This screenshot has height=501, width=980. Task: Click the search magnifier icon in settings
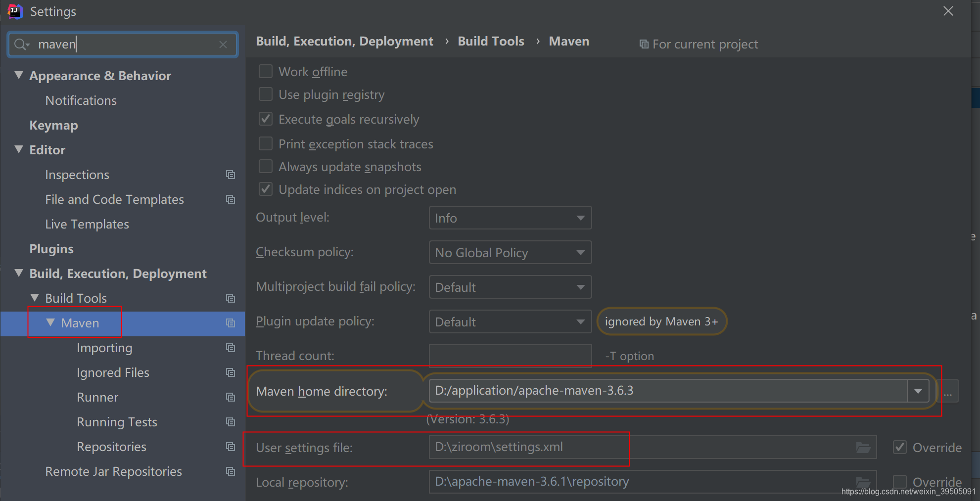click(22, 45)
